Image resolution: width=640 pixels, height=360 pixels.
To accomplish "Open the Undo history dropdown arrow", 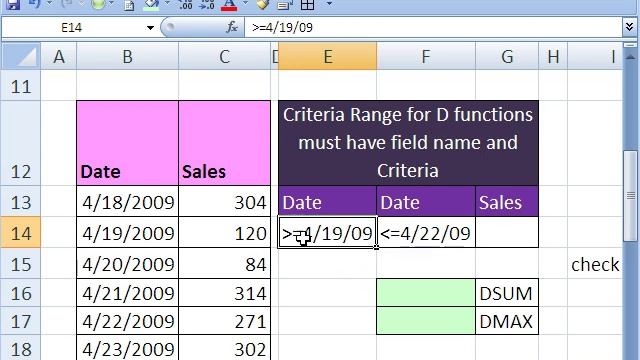I will pos(49,4).
